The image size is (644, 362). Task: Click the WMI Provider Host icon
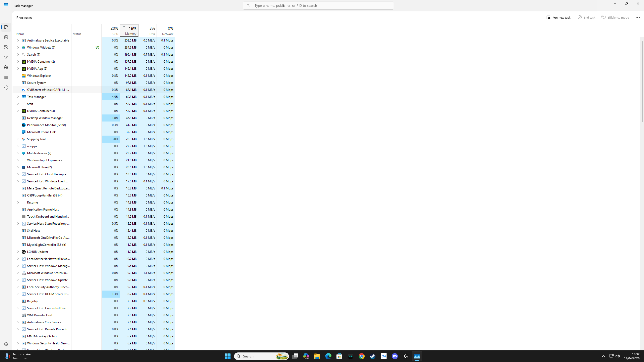[x=24, y=315]
